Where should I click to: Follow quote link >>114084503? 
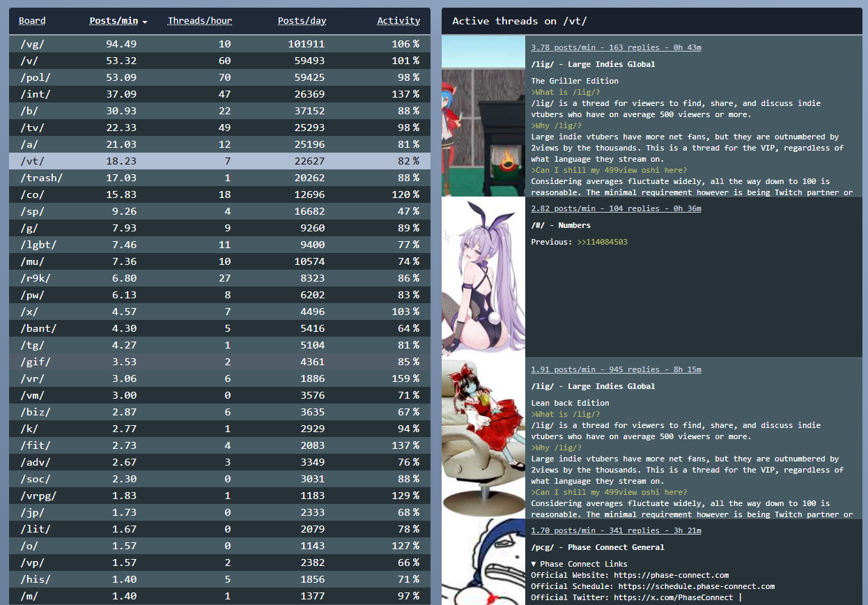tap(602, 242)
